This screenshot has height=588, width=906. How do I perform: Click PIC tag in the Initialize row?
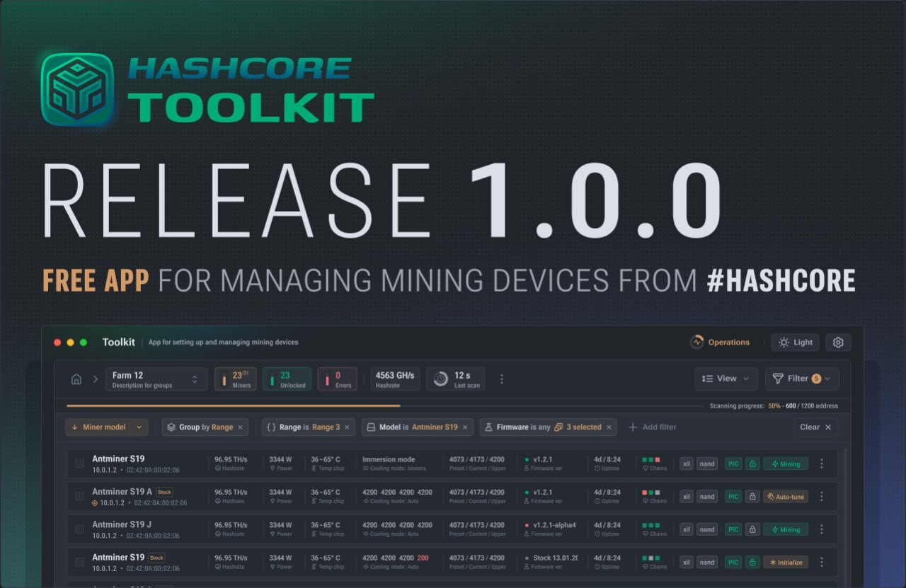pyautogui.click(x=733, y=563)
